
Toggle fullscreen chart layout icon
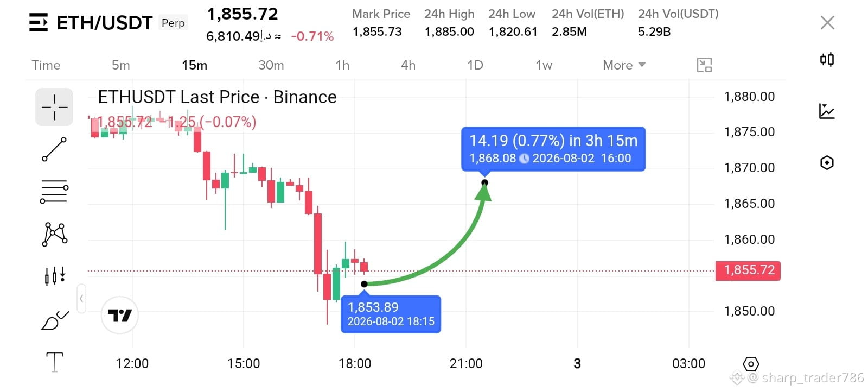point(704,65)
